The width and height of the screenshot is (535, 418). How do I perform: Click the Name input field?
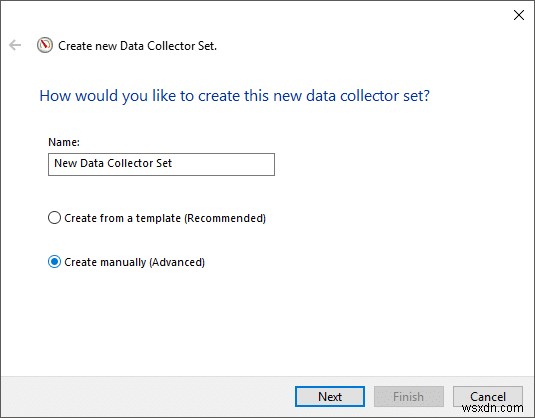(161, 164)
